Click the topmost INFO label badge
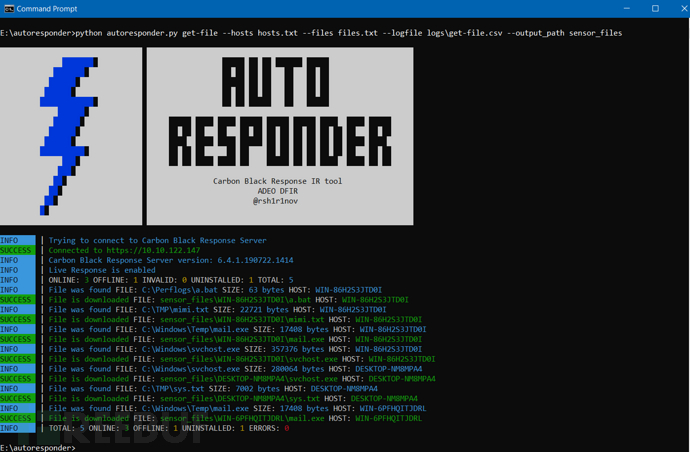 18,240
